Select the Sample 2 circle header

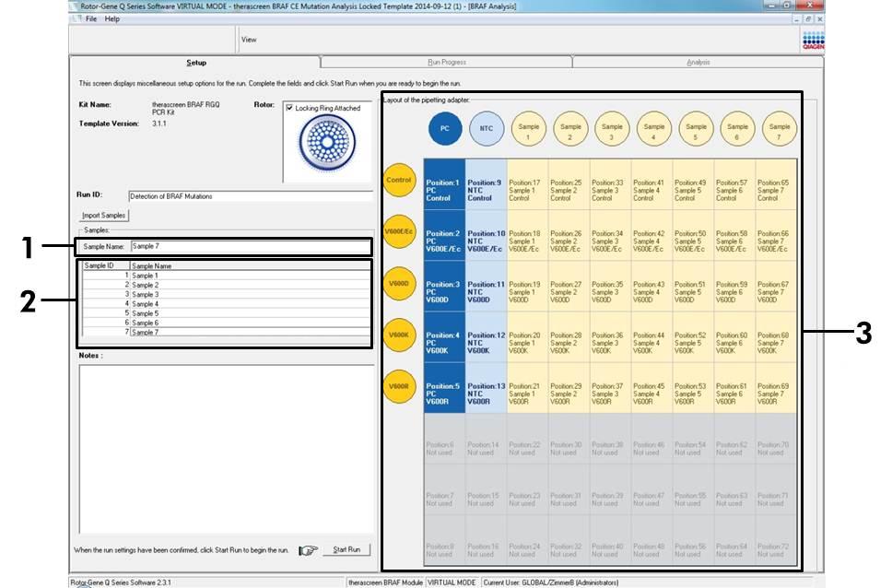click(x=570, y=128)
